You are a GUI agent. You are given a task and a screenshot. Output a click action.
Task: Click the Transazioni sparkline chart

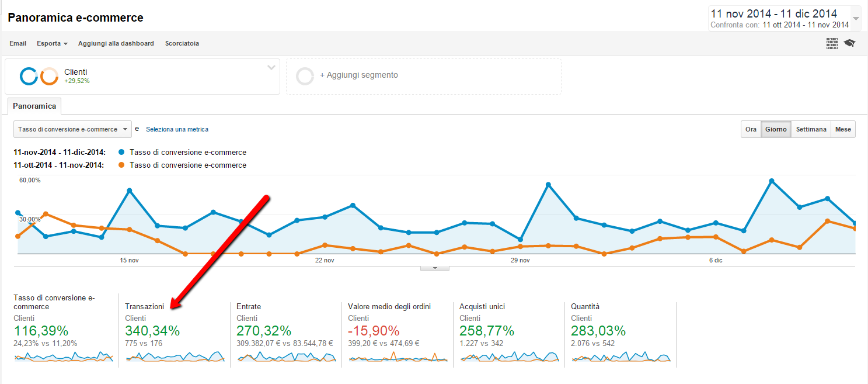point(175,357)
